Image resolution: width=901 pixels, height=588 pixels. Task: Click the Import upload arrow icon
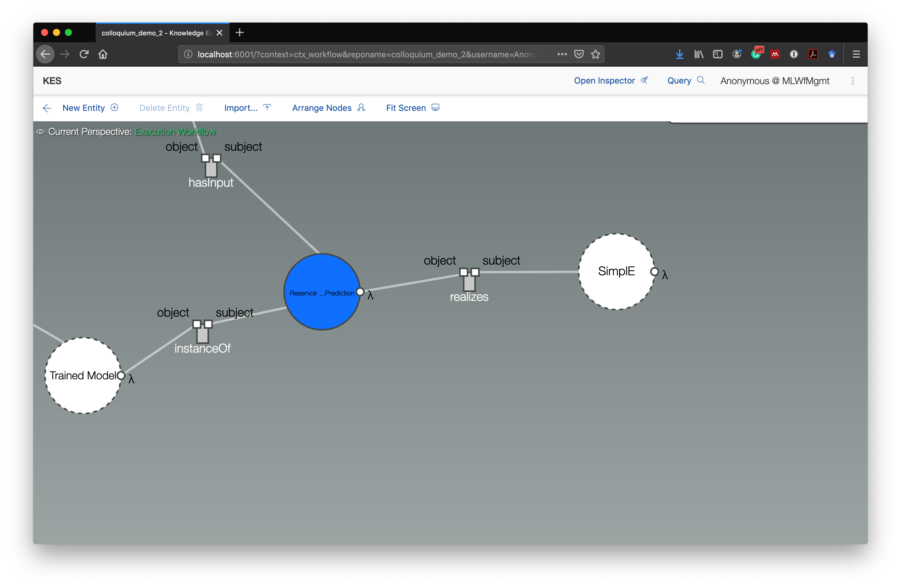click(267, 107)
